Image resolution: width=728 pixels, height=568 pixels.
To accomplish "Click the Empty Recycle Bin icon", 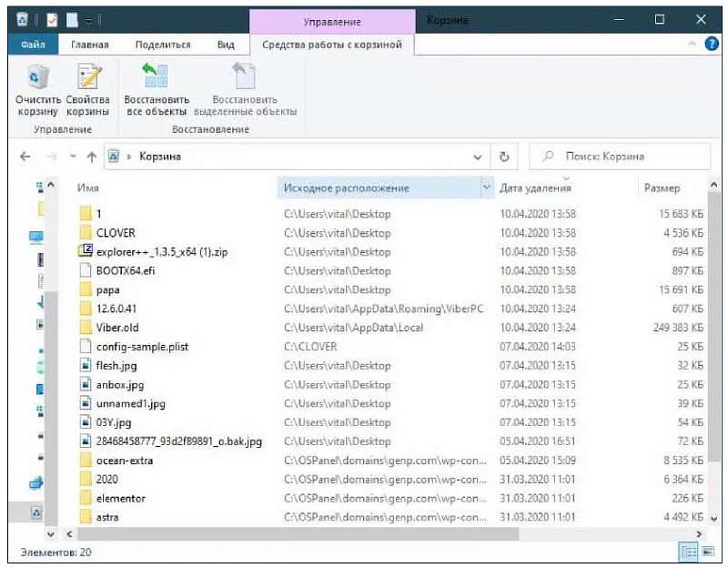I will click(38, 78).
